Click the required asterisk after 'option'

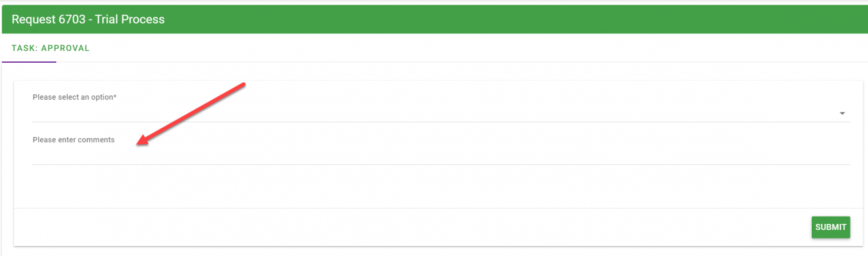click(x=115, y=96)
